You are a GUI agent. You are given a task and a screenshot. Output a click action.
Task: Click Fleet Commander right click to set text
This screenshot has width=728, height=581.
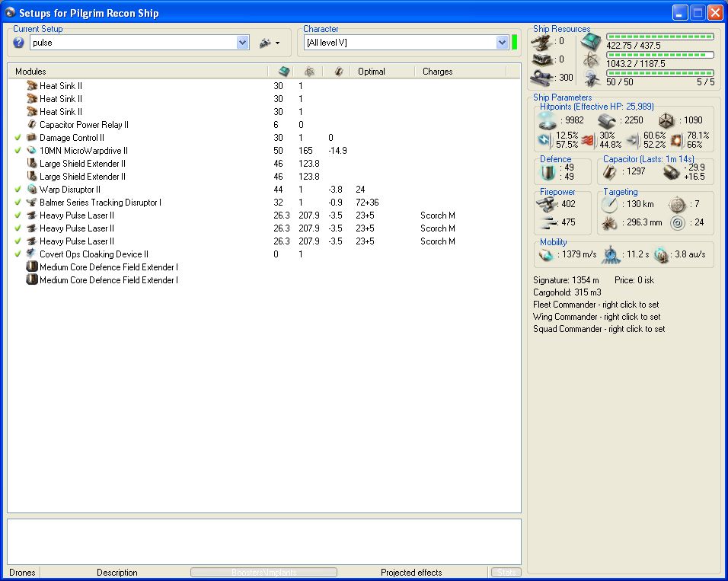point(595,305)
